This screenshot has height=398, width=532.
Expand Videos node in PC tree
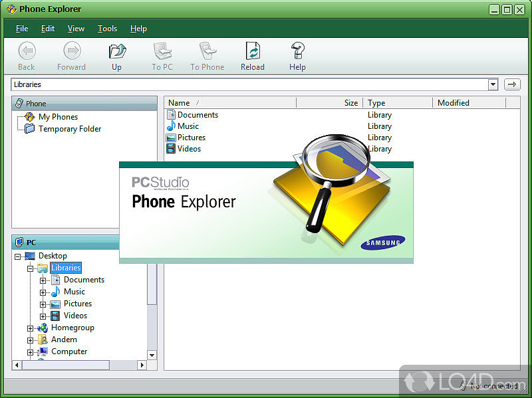[43, 316]
